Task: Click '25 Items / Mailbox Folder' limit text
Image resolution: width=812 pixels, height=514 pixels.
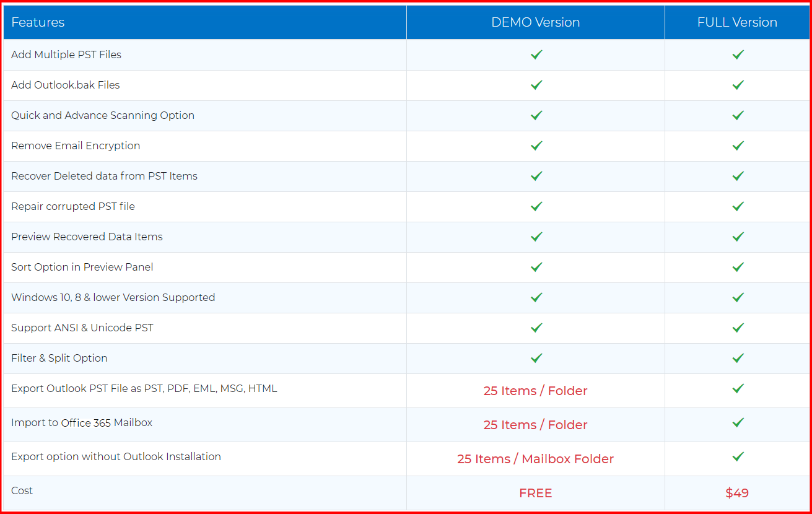Action: coord(535,459)
